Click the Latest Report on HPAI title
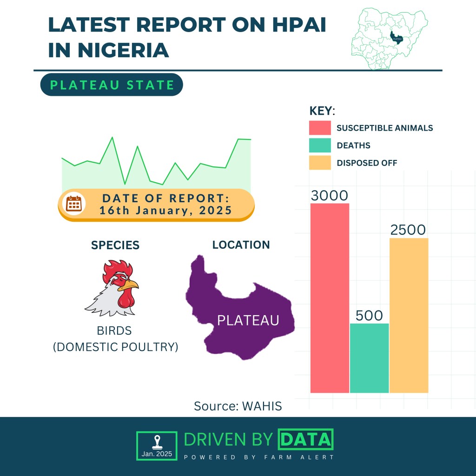The width and height of the screenshot is (476, 476). (x=187, y=37)
